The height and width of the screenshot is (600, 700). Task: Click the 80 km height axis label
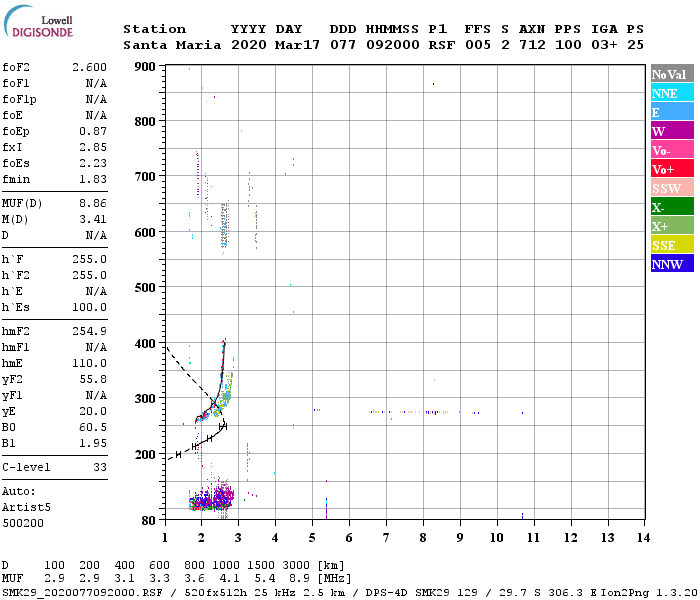tap(149, 520)
